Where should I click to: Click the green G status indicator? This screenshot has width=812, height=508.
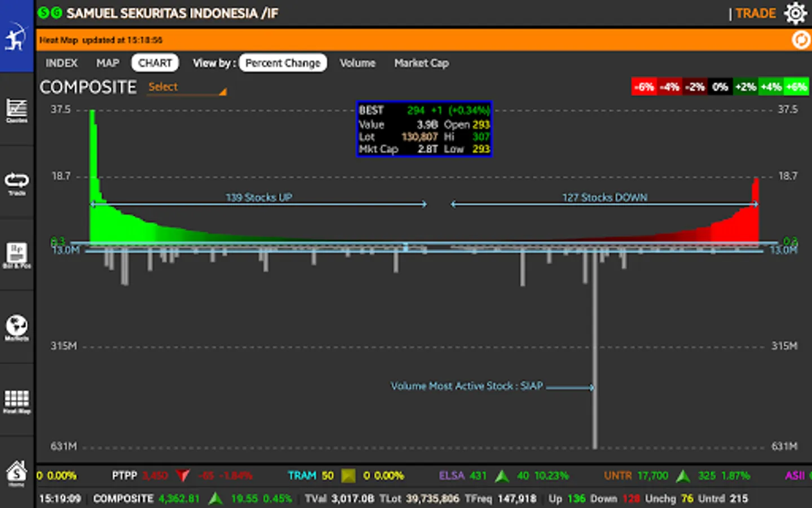click(x=56, y=12)
